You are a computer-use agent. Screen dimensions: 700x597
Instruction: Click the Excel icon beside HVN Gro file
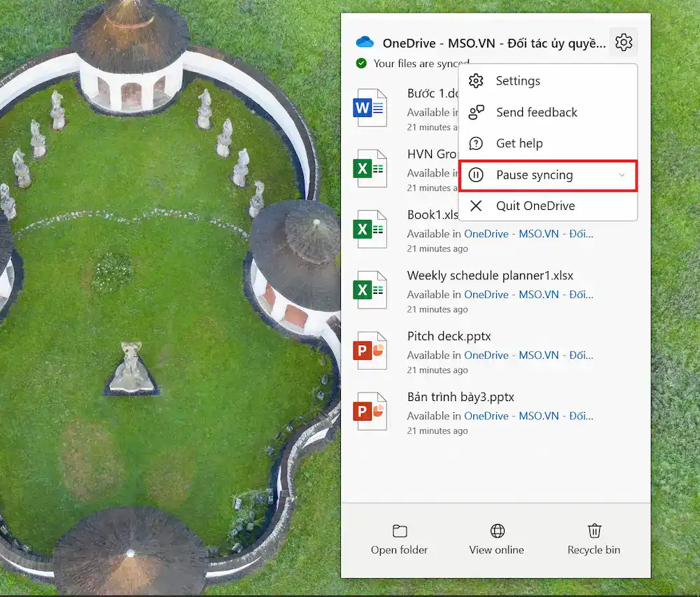coord(370,169)
